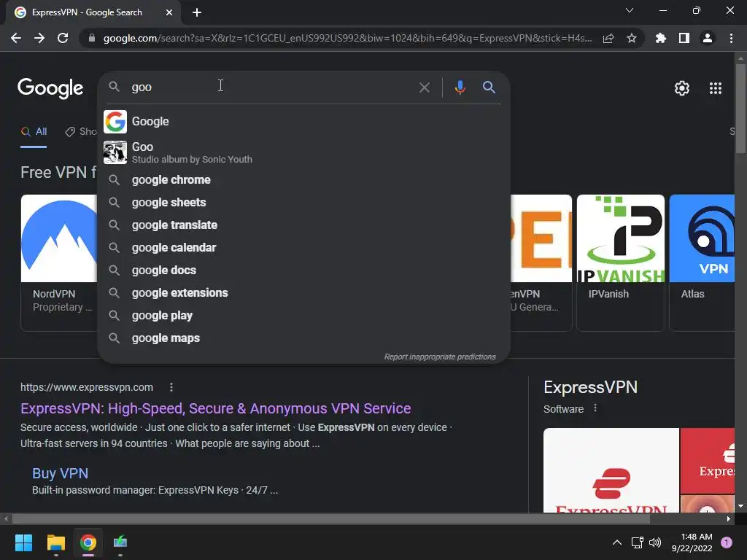Choose 'Goo' Sonic Youth album suggestion
Viewport: 747px width, 560px height.
(303, 152)
